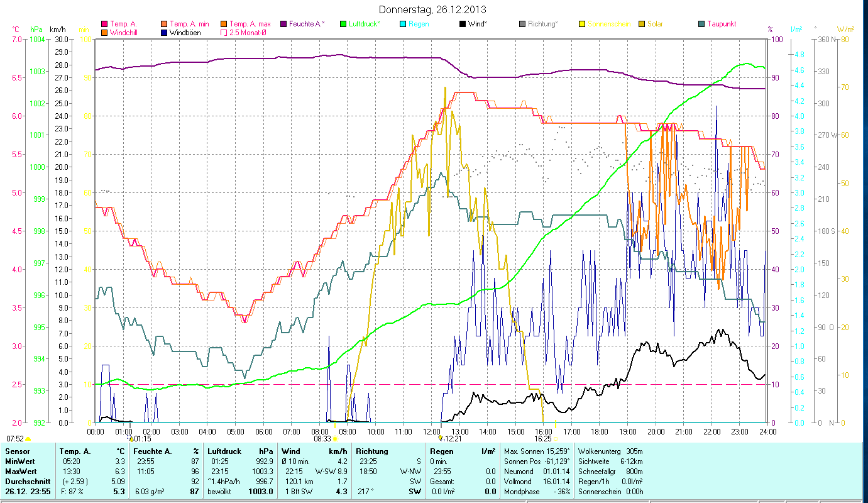Screen dimensions: 868x503
Task: Click the Temp. A. min legend label
Action: click(189, 24)
